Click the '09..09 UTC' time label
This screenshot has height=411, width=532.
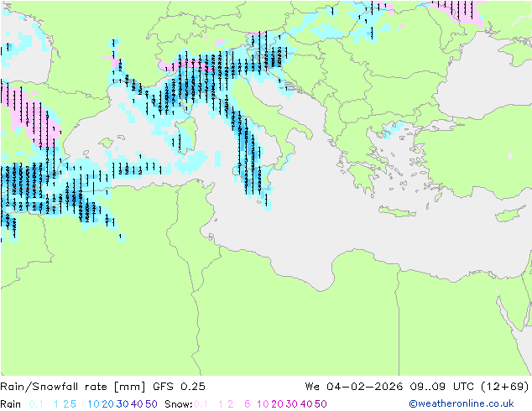pyautogui.click(x=442, y=386)
